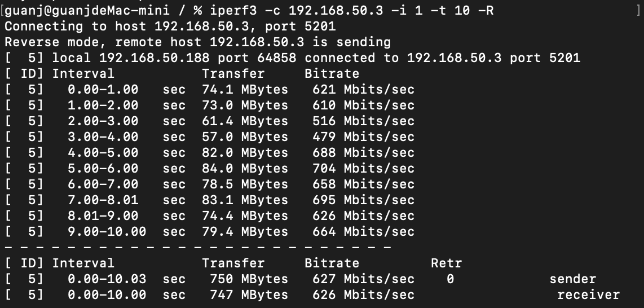
Task: Click the 73.0 MBytes transfer value
Action: point(245,105)
